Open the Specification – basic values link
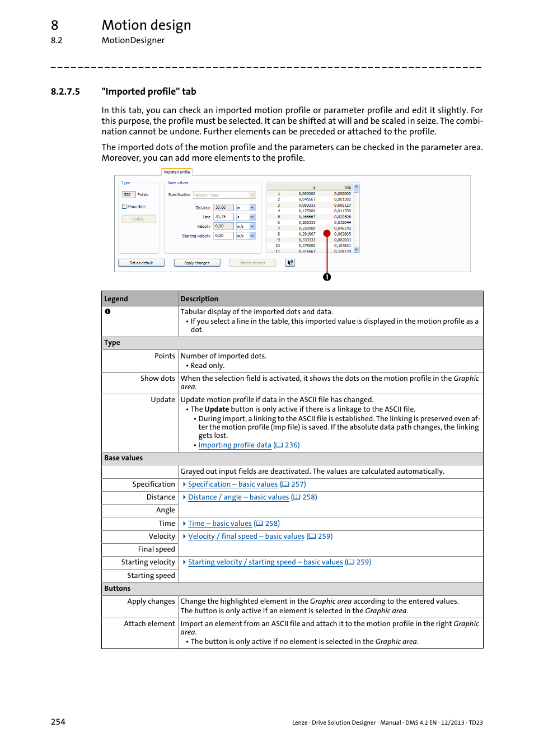The width and height of the screenshot is (534, 756). (x=233, y=484)
